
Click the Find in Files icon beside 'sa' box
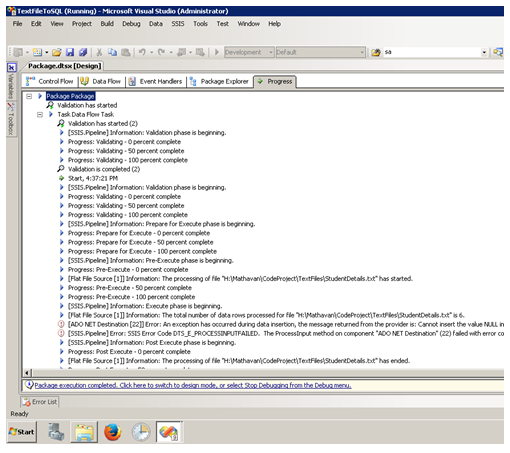pos(376,52)
